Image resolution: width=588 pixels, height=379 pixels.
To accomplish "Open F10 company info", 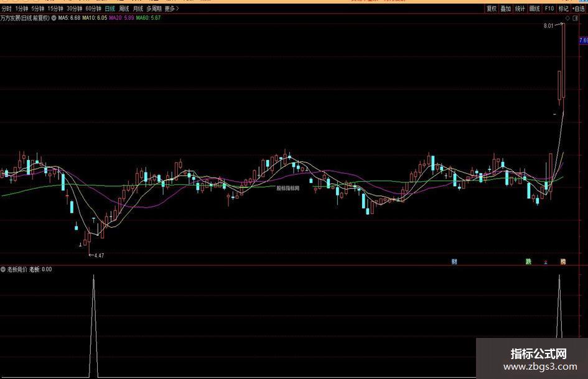I will pos(549,8).
